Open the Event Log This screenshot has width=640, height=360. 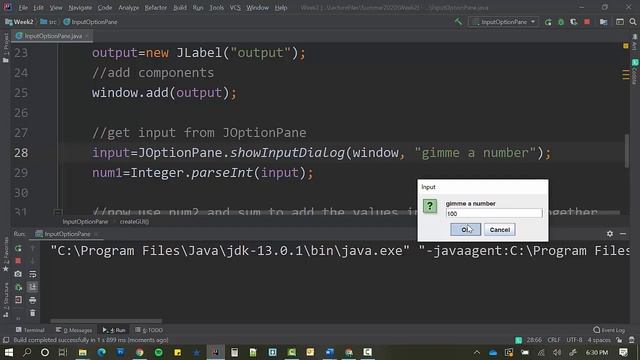pyautogui.click(x=609, y=330)
